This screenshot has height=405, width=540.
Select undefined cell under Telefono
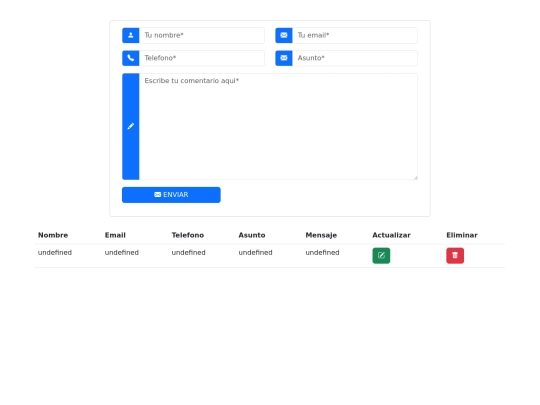[188, 252]
